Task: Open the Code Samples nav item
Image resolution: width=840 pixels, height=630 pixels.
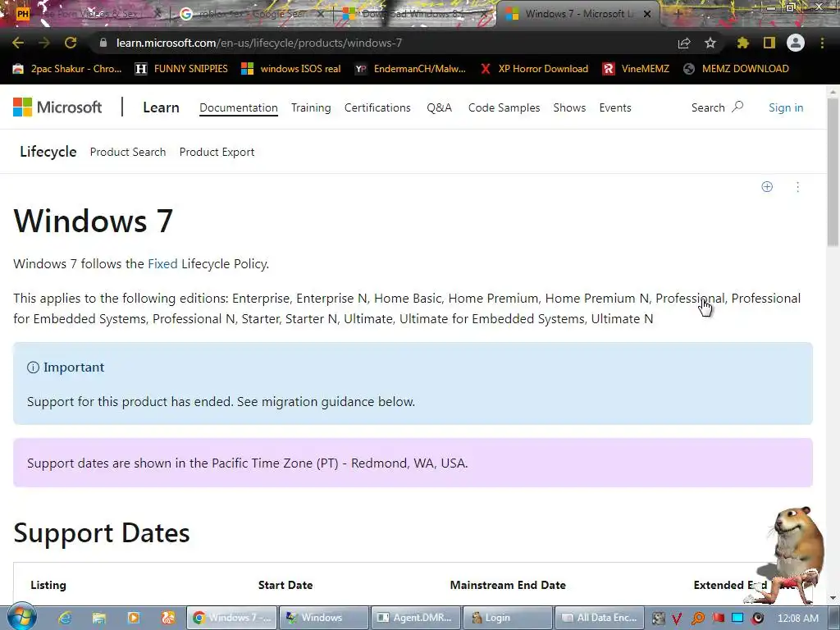Action: click(x=504, y=107)
